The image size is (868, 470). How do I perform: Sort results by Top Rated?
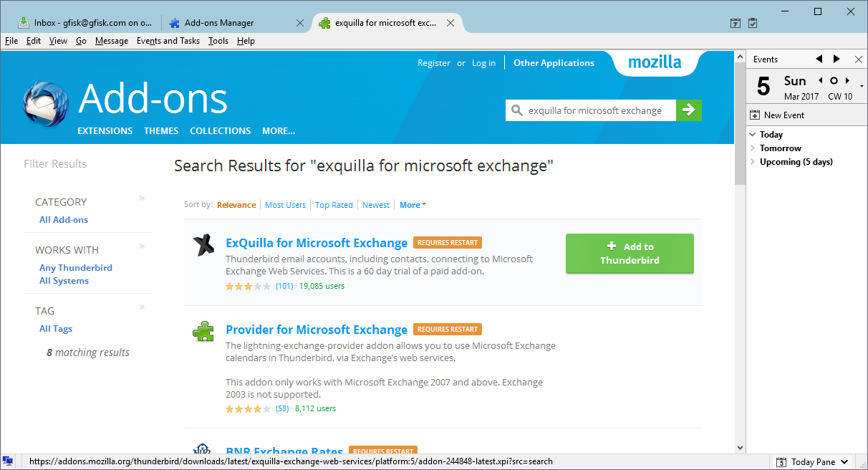tap(334, 205)
